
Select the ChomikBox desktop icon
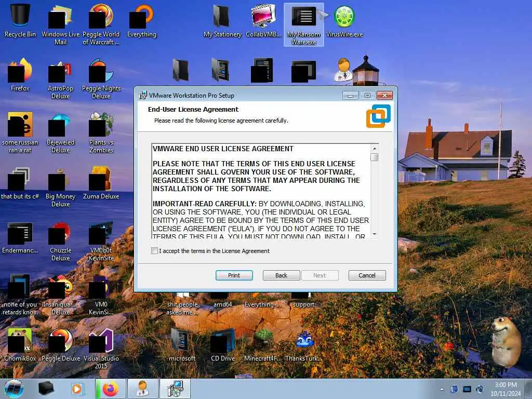click(20, 345)
